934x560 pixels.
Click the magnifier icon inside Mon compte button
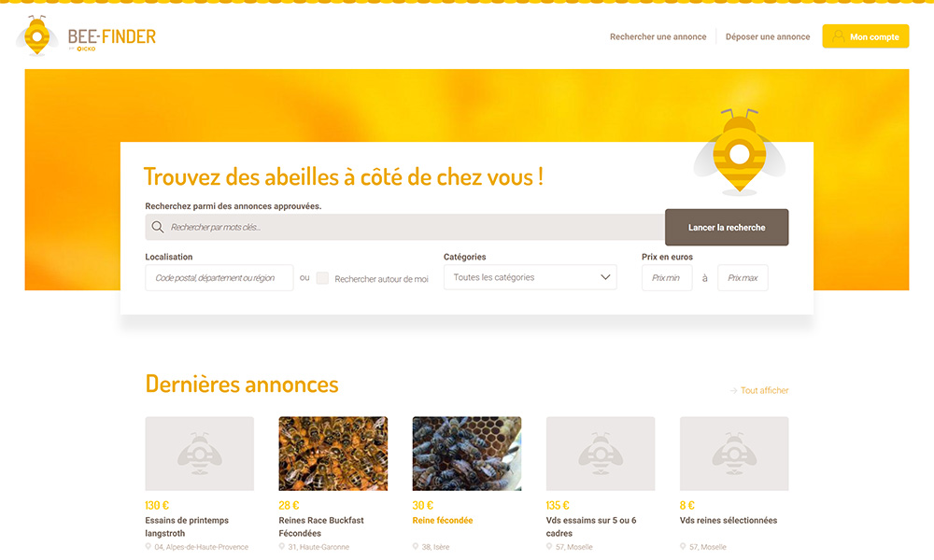click(x=839, y=35)
